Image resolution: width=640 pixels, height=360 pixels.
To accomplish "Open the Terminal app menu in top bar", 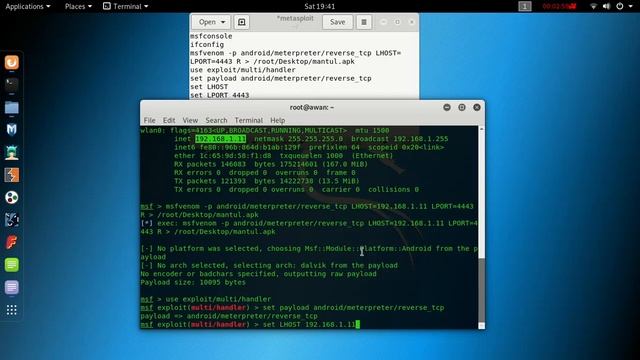I will click(x=126, y=6).
